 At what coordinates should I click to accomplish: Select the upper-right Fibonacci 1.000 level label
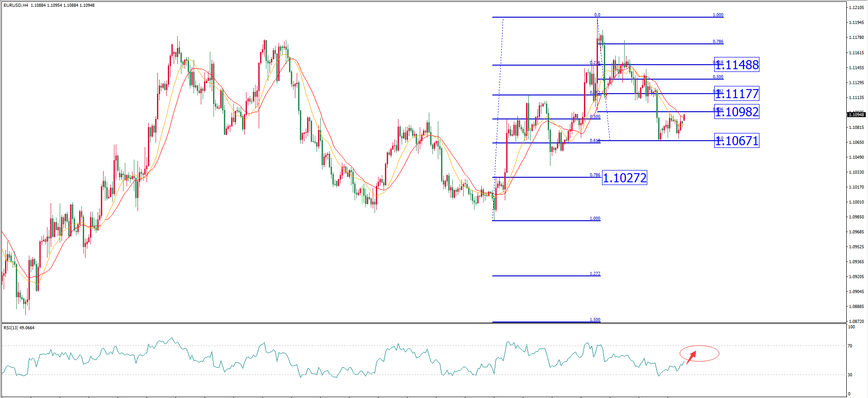tap(718, 15)
